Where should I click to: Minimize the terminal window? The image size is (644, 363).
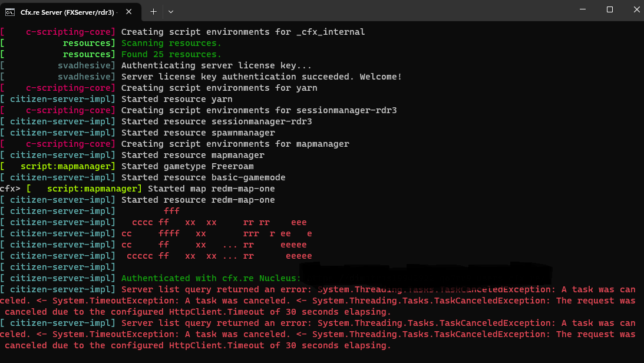(582, 9)
